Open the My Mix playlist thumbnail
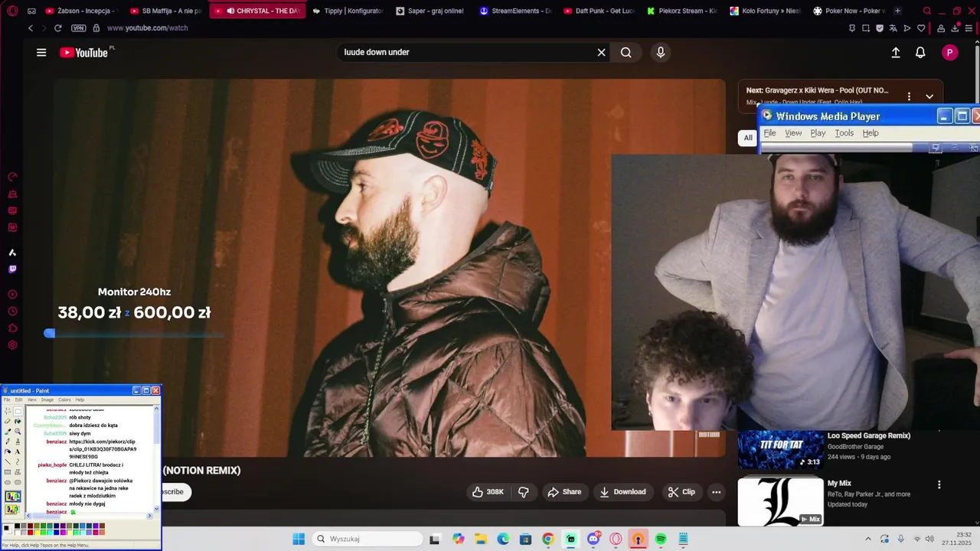Screen dimensions: 980x551 pos(780,500)
